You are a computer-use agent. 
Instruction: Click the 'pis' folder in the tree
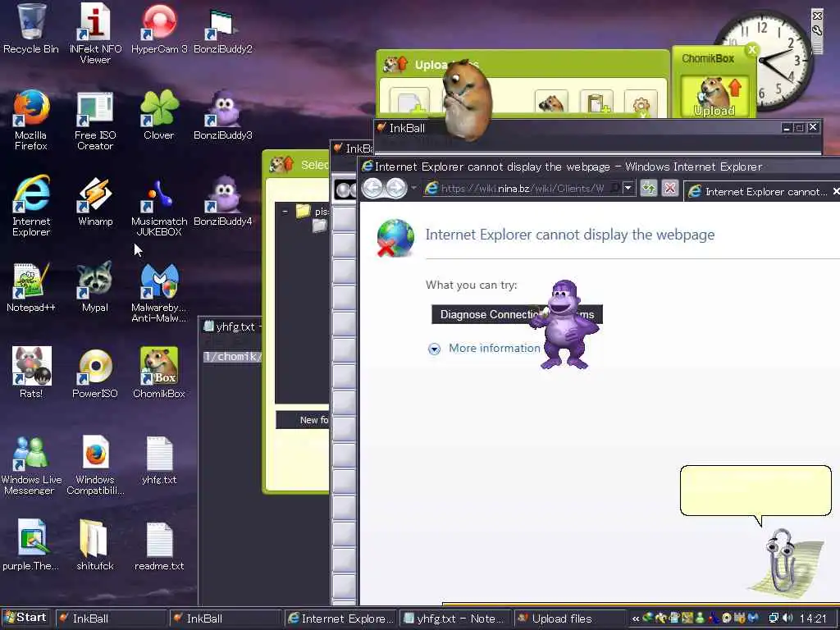(x=313, y=211)
